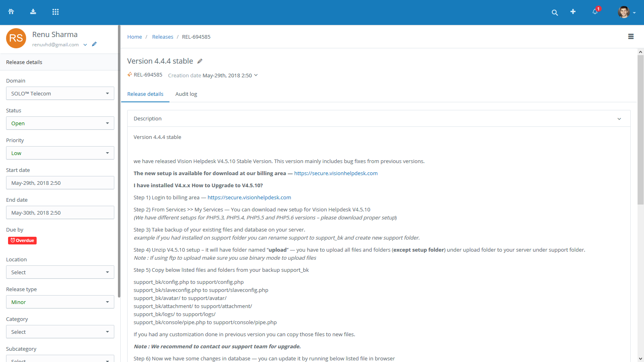Click the Home icon in top bar
The width and height of the screenshot is (644, 362).
11,12
